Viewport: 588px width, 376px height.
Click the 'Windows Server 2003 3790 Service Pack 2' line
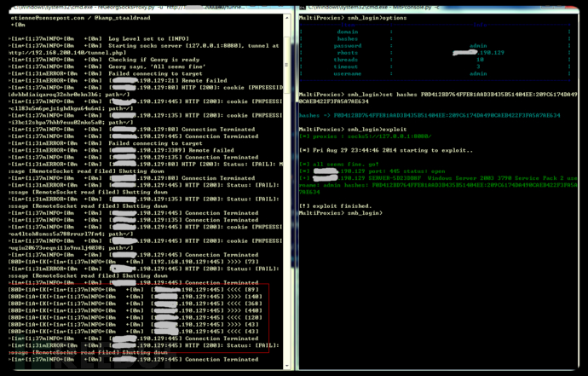(x=438, y=185)
